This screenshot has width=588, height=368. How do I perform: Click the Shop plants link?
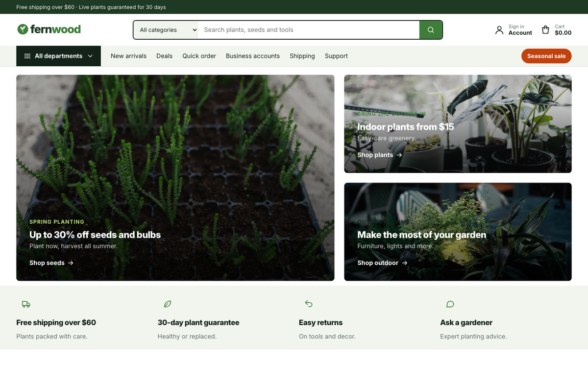coord(380,155)
